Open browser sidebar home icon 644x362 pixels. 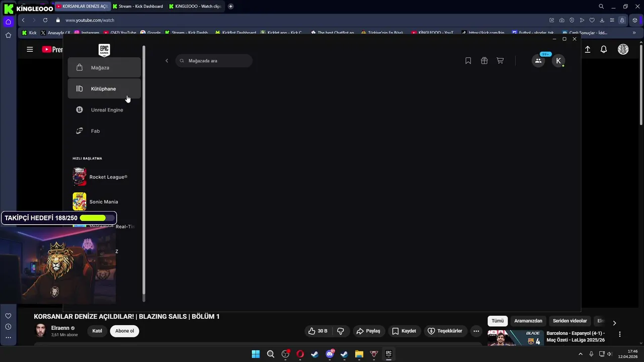click(8, 22)
